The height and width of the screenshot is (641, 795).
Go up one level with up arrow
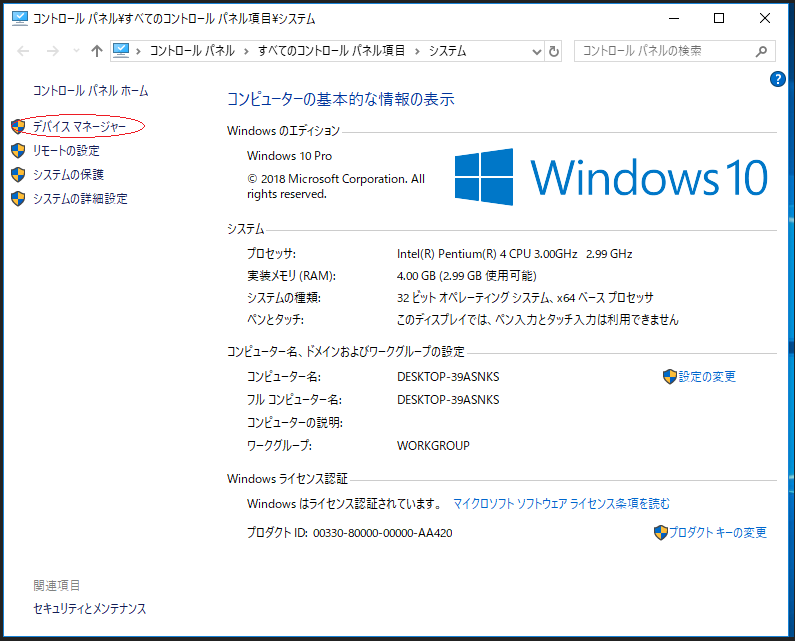[97, 51]
